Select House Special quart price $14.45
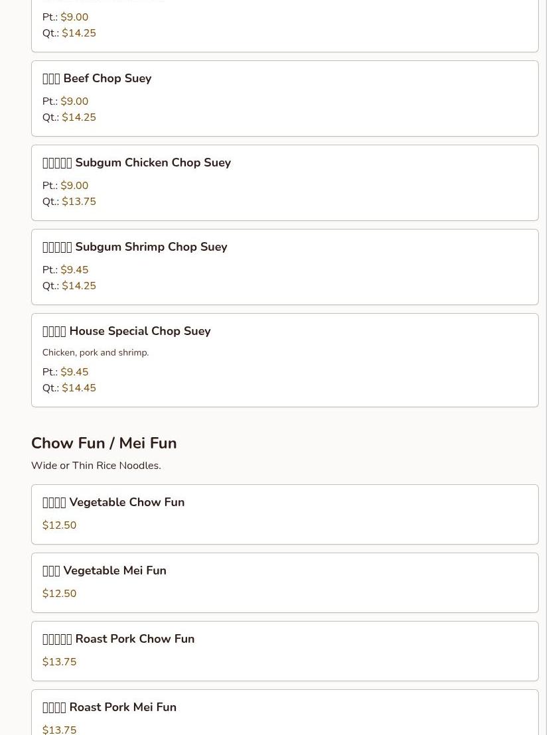The image size is (560, 735). point(79,388)
